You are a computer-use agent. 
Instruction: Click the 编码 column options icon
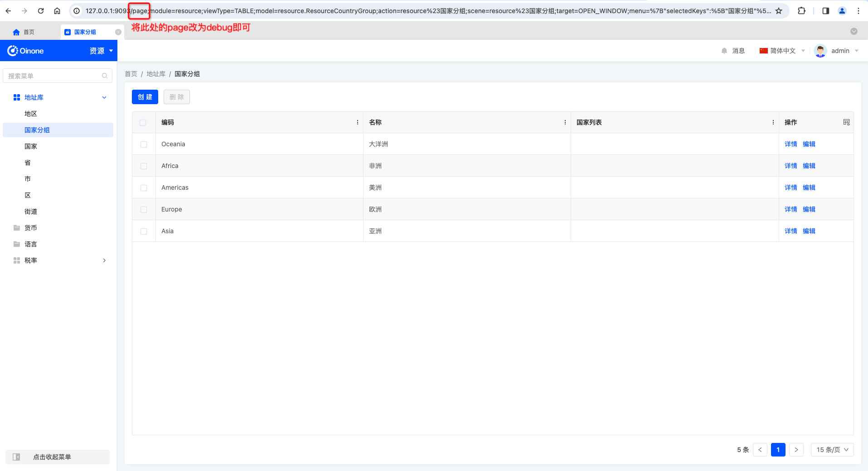[x=358, y=122]
